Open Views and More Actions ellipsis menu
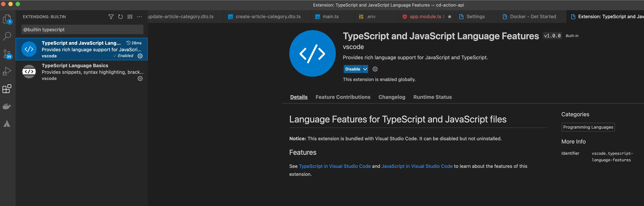The height and width of the screenshot is (206, 644). (140, 17)
